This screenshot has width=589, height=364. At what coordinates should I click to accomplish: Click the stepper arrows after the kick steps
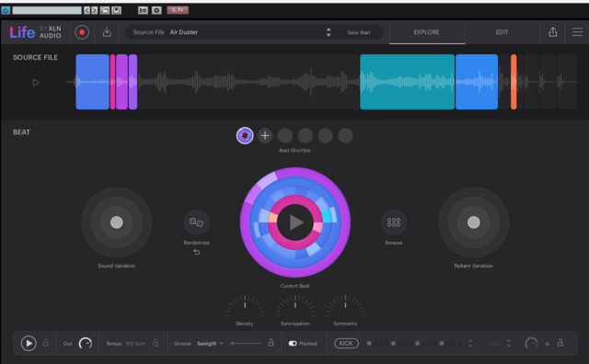(x=470, y=344)
